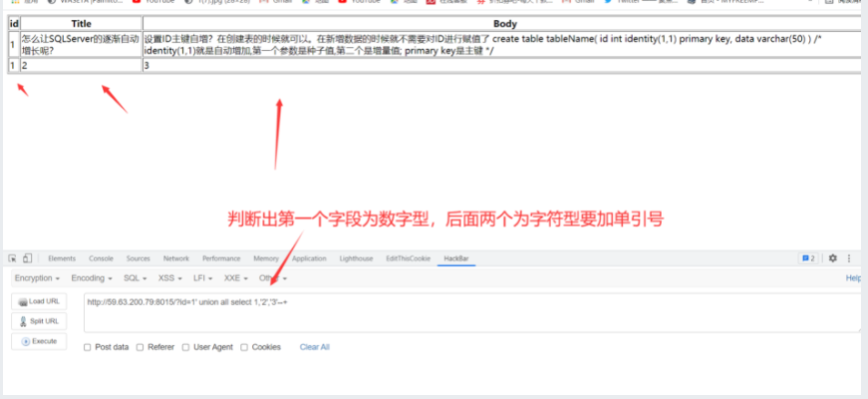Click the Title cell containing 2
868x399 pixels.
[82, 66]
